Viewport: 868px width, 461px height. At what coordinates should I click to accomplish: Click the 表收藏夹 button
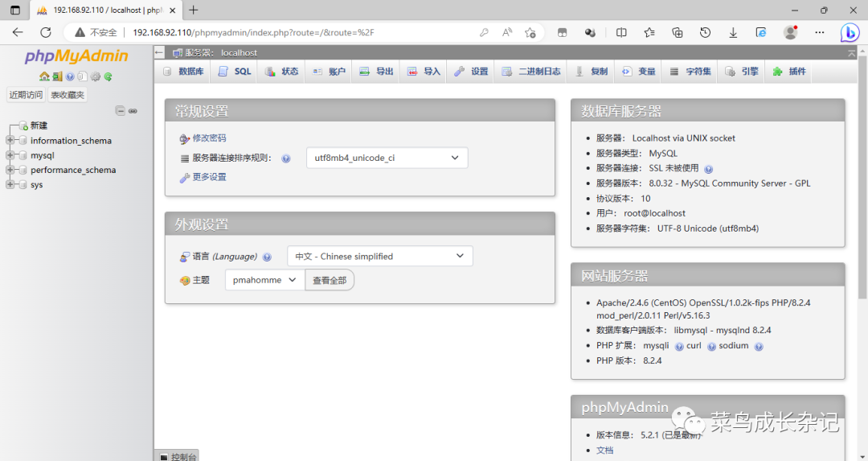68,95
